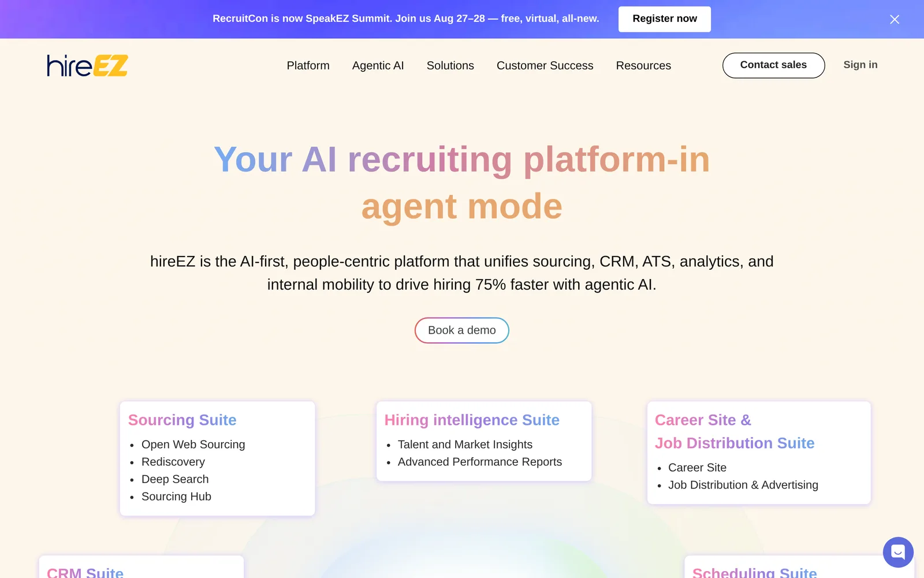Select Talent and Market Insights
The image size is (924, 578).
pos(465,444)
